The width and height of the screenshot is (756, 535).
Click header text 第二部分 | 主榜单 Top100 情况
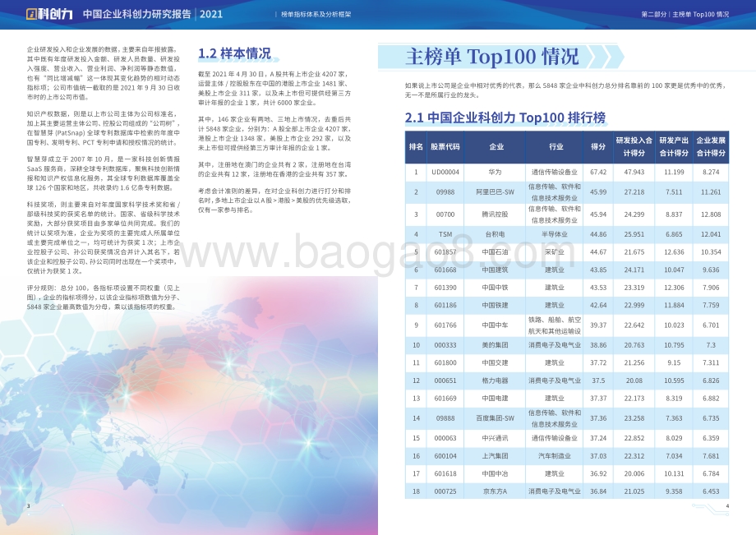pos(685,15)
